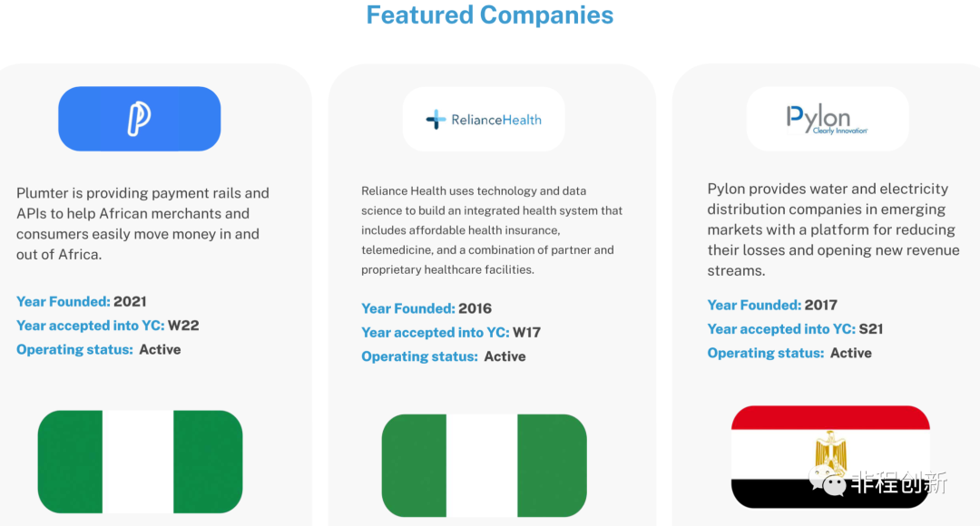Click Plumter's Operating status Active line
Screen dimensions: 980x526
pos(99,350)
